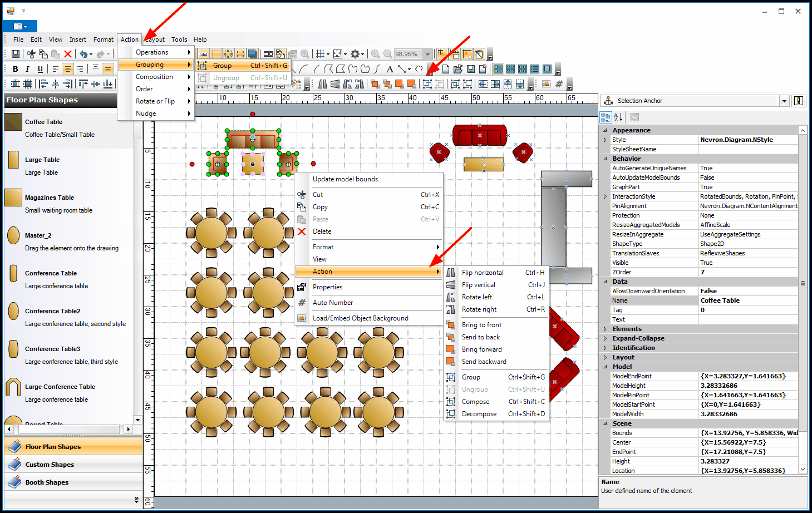Screen dimensions: 812x513
Task: Click the shape list vertical scrollbar down arrow
Action: (137, 420)
